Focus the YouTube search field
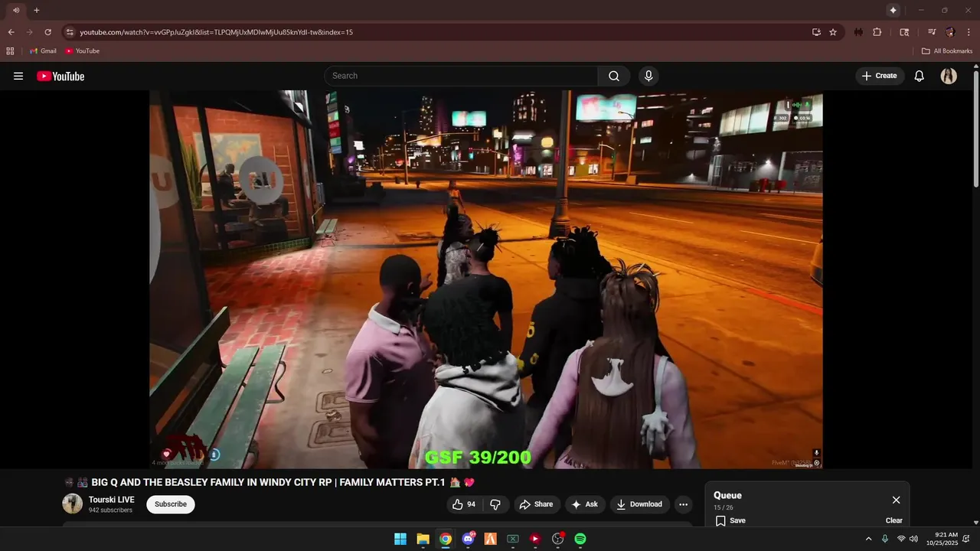980x551 pixels. tap(461, 76)
